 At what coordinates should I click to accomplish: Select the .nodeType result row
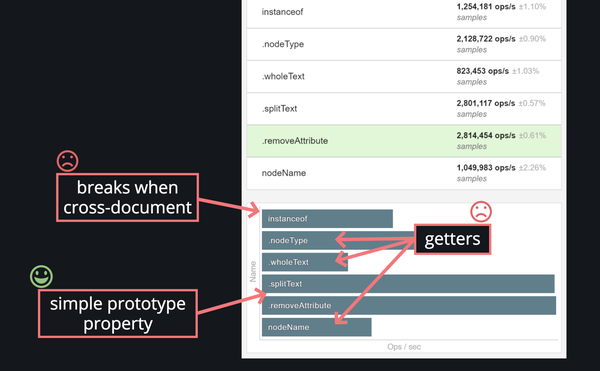tap(404, 44)
